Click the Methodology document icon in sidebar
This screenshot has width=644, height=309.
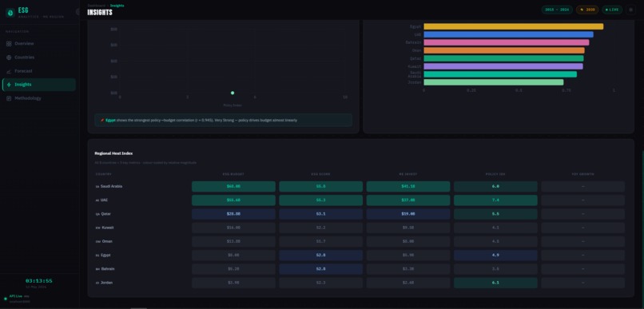(x=9, y=98)
